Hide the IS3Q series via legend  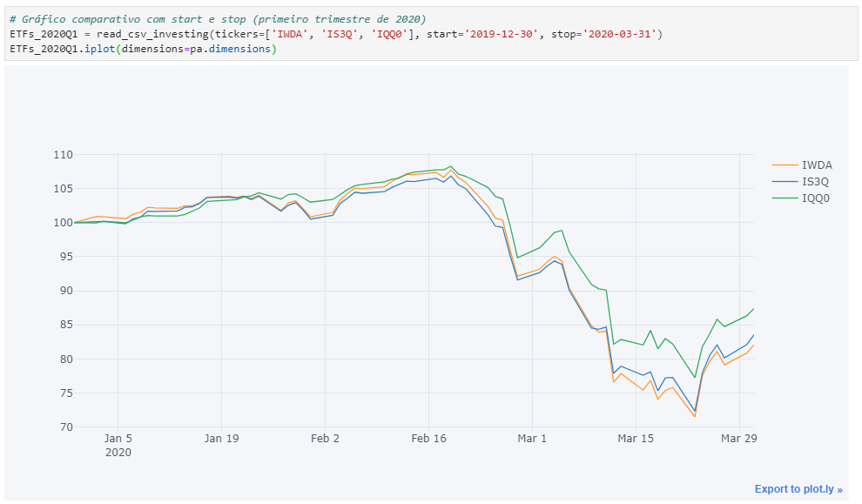click(816, 181)
